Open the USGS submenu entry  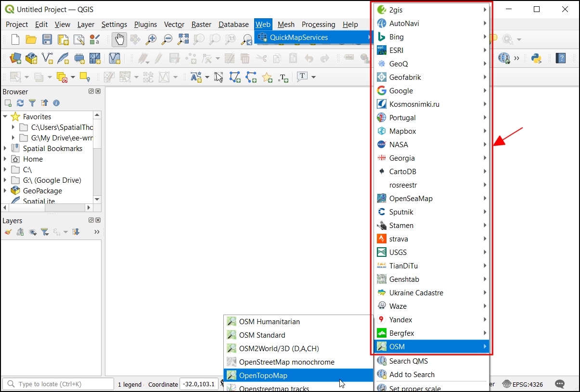432,252
